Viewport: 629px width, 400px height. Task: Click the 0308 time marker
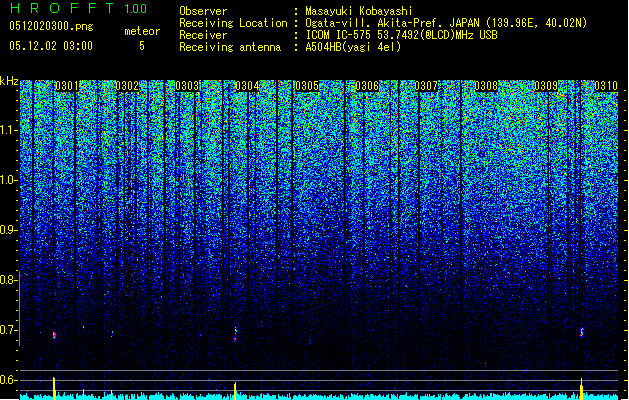486,86
